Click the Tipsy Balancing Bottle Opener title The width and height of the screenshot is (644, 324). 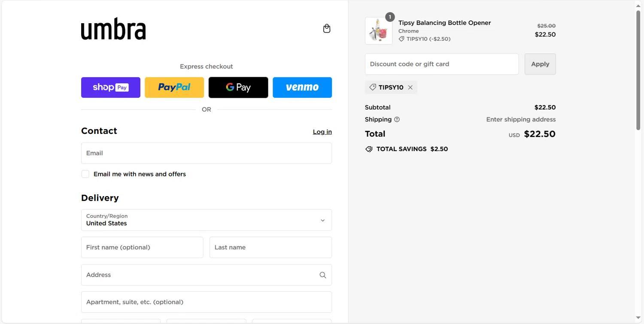pos(444,23)
